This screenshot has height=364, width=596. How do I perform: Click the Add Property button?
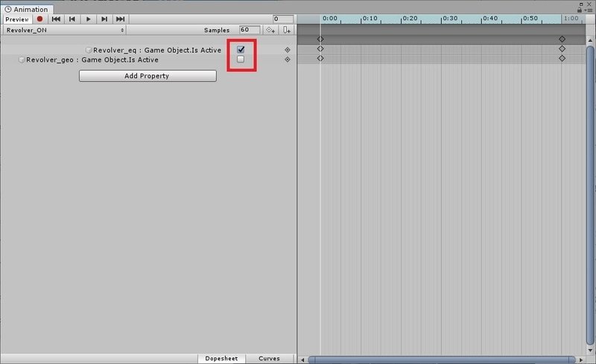click(x=148, y=76)
